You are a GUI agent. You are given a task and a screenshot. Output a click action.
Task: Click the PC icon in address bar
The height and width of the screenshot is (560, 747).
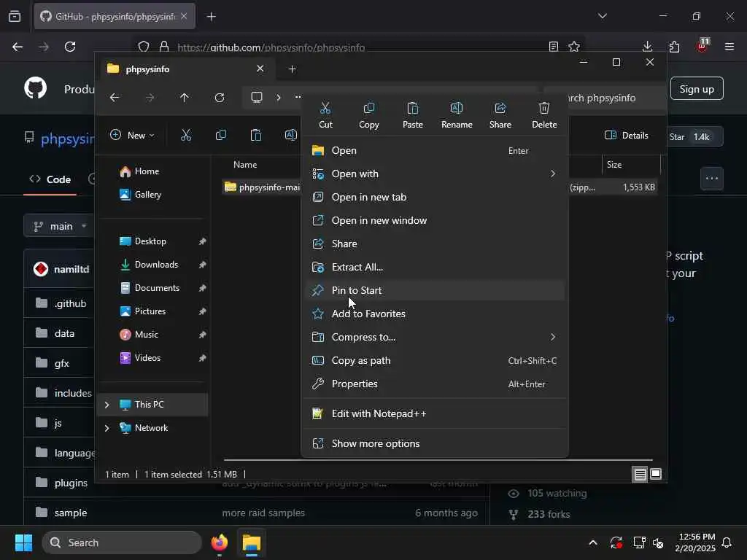(257, 98)
